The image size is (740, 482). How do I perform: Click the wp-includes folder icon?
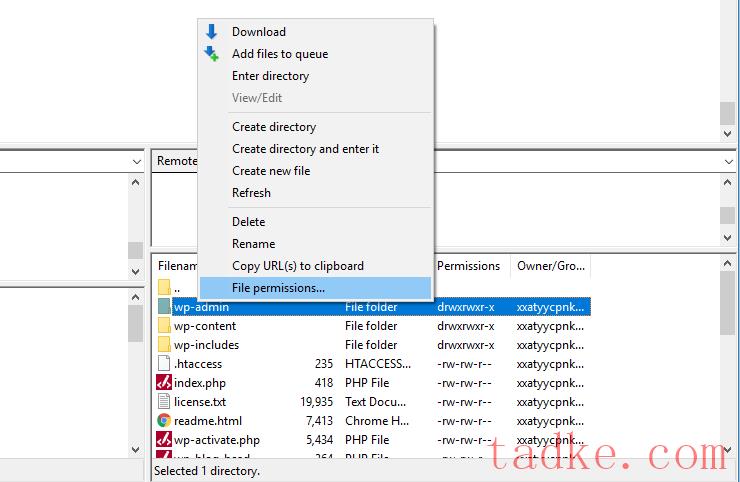(164, 345)
